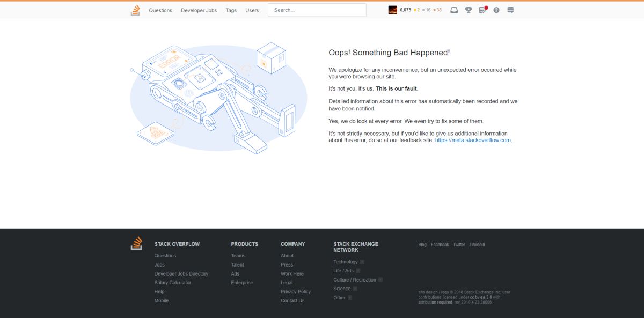
Task: Click the 6,075 reputation score
Action: point(406,10)
